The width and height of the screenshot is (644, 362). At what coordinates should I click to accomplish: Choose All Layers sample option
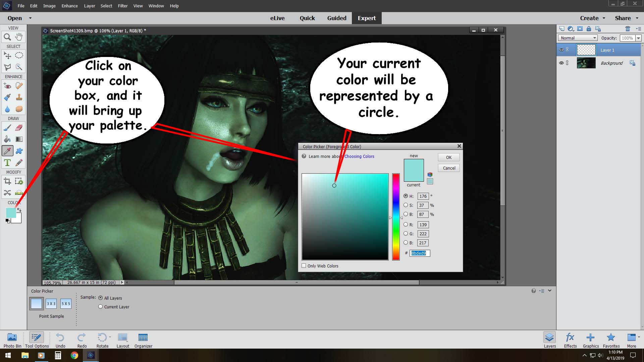[x=100, y=298]
